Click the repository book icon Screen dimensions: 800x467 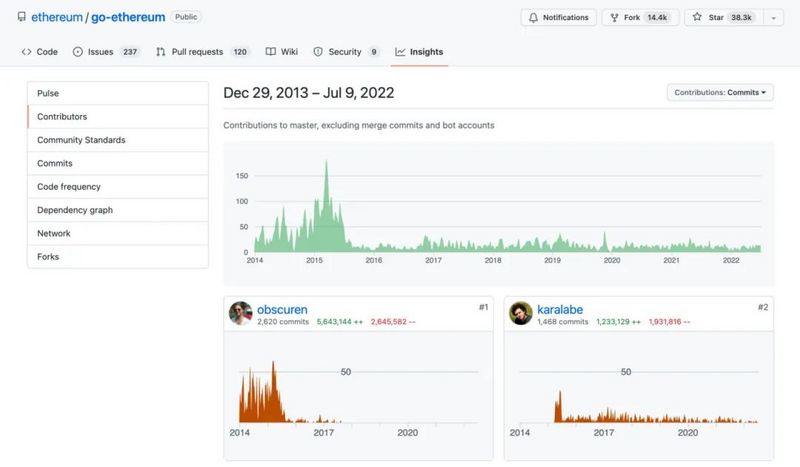coord(22,18)
